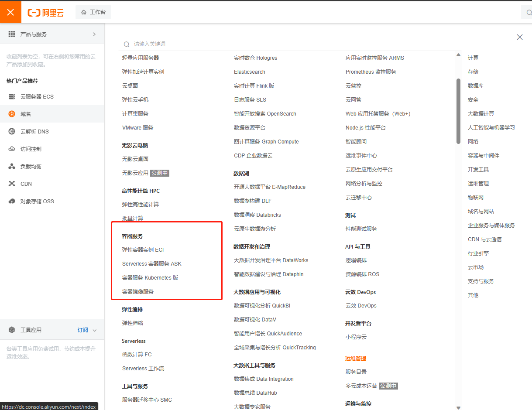This screenshot has width=532, height=410.
Task: Click the product list scroll-down arrow
Action: [x=458, y=407]
